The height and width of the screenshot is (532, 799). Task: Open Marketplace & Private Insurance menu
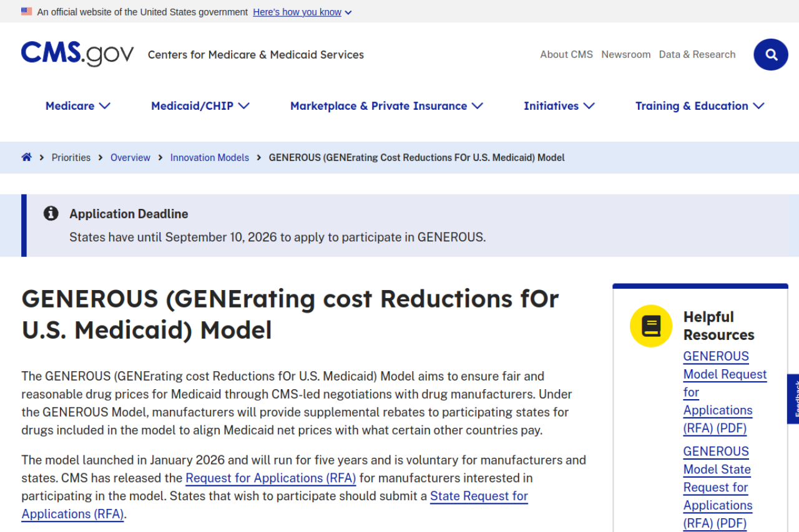(386, 106)
